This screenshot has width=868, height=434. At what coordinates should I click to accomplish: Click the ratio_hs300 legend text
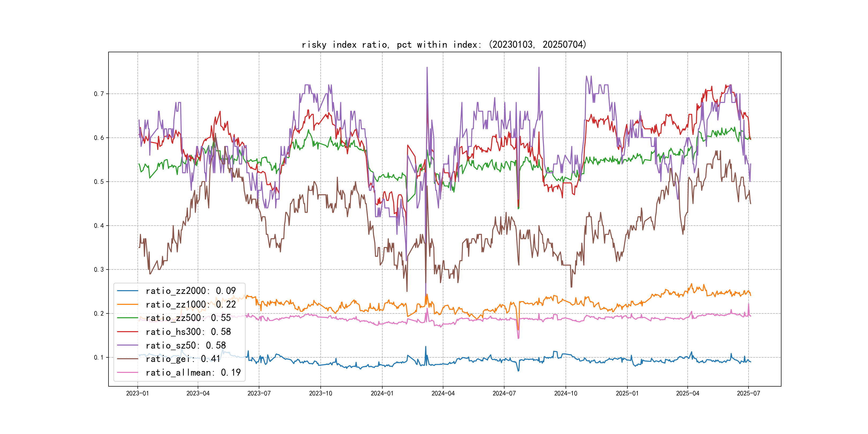click(x=188, y=332)
